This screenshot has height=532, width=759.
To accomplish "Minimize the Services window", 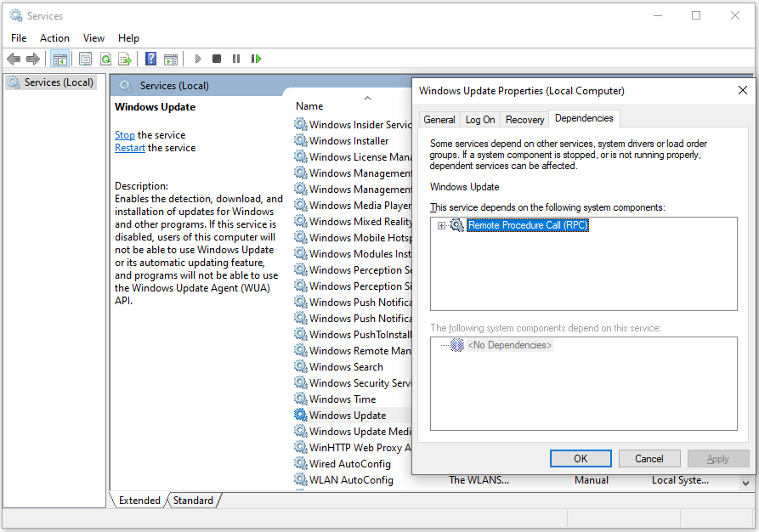I will [x=658, y=15].
